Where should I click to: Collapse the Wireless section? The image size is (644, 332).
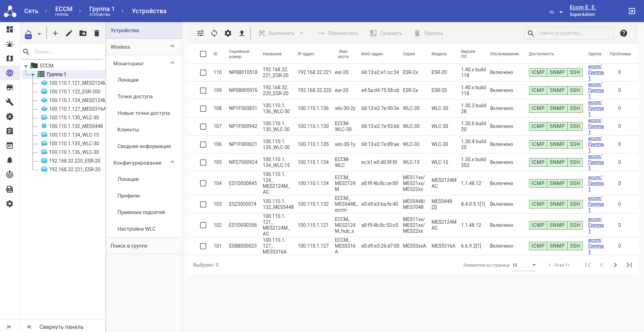pyautogui.click(x=172, y=46)
